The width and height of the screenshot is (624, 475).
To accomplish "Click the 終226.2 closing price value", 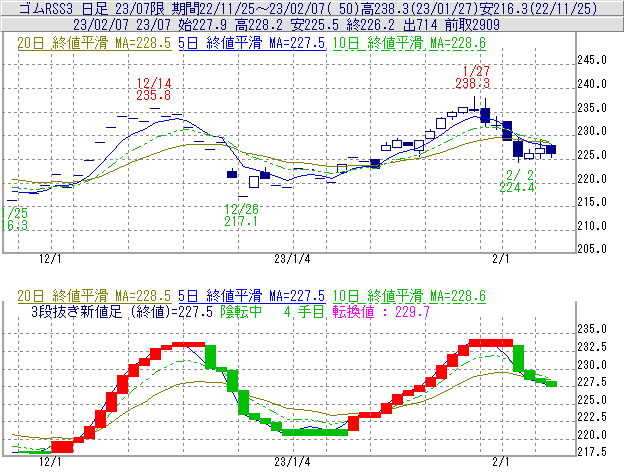I will [370, 25].
